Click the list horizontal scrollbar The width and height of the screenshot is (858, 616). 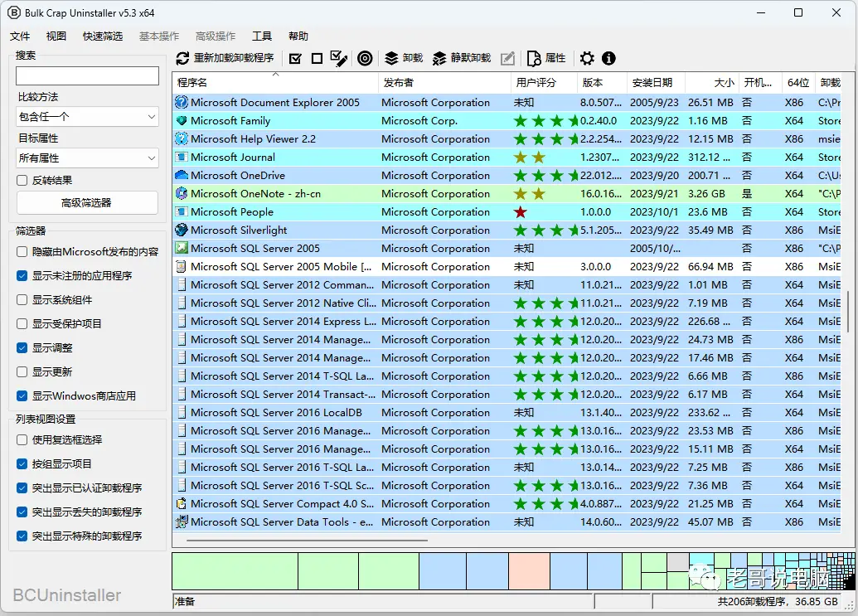[307, 541]
